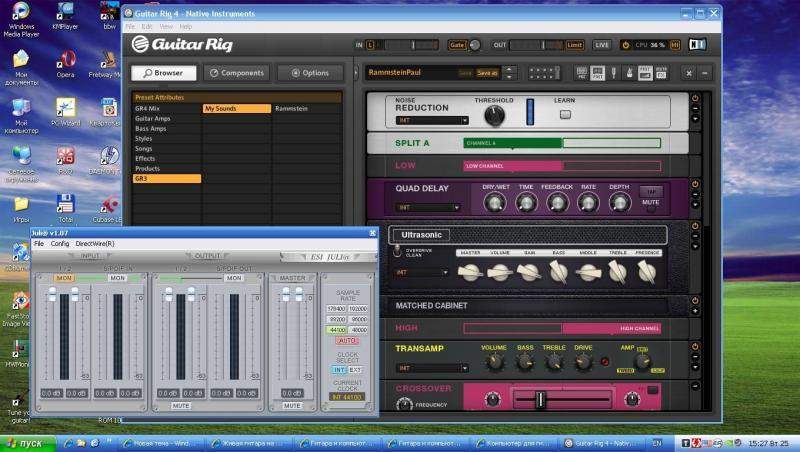
Task: Switch to the Components tab
Action: (236, 73)
